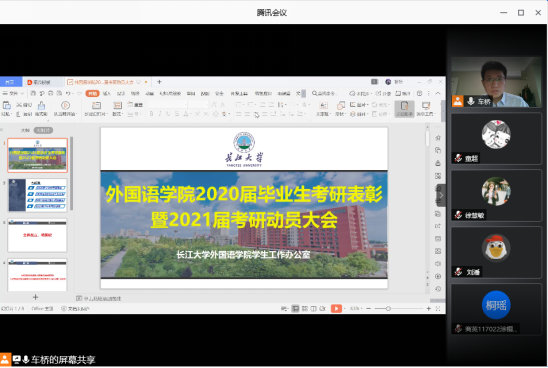The image size is (548, 368).
Task: Select the third slide thumbnail with red text
Action: pyautogui.click(x=37, y=235)
